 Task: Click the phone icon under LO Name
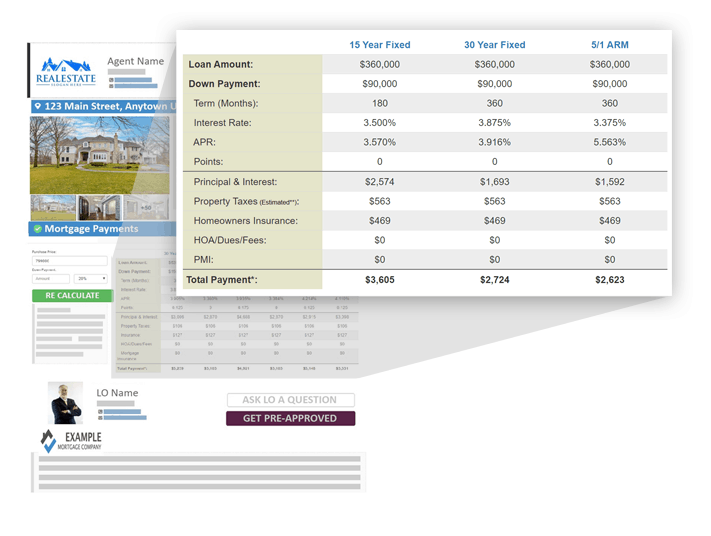click(x=100, y=412)
